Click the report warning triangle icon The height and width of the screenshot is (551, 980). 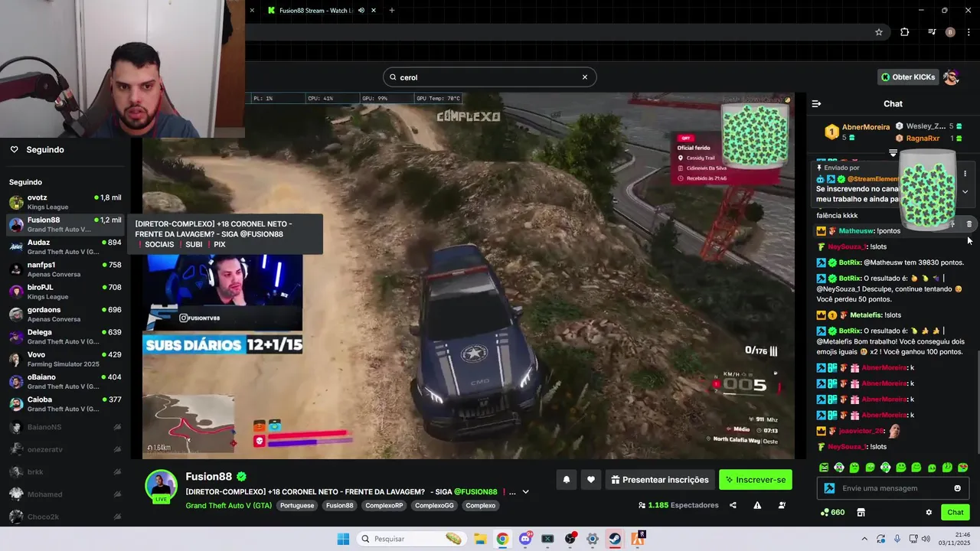click(x=757, y=505)
